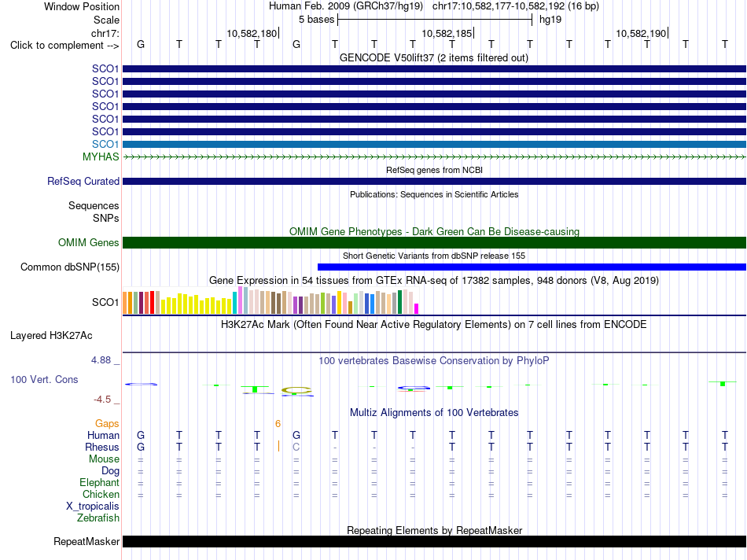Click the light blue SCO1 transcript label
The height and width of the screenshot is (560, 747).
click(105, 144)
